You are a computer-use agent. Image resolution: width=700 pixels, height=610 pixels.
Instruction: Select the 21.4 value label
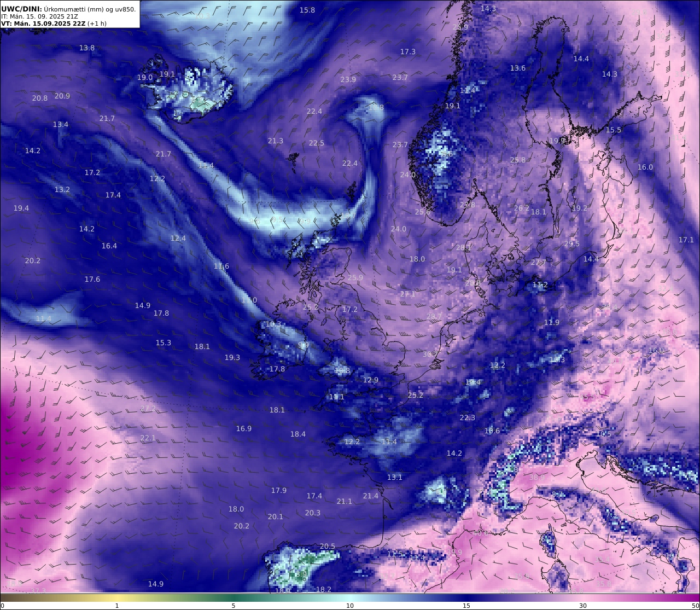pos(371,496)
